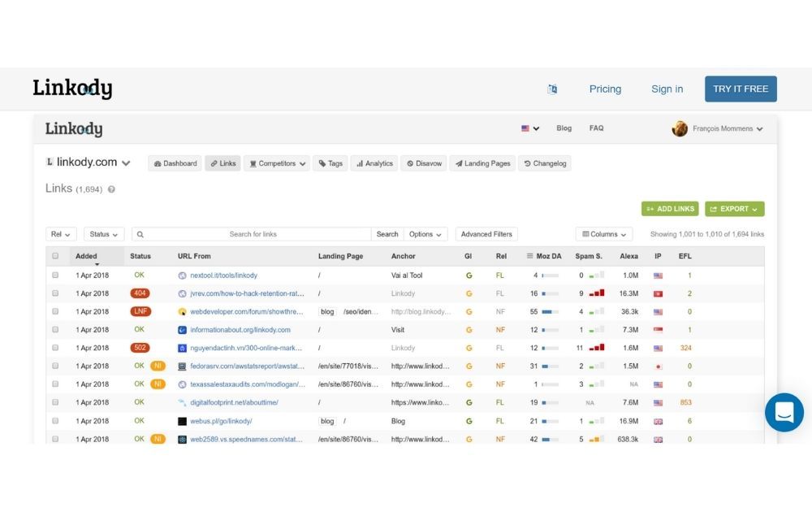Open the Status filter dropdown
Viewport: 812px width, 512px height.
point(104,234)
